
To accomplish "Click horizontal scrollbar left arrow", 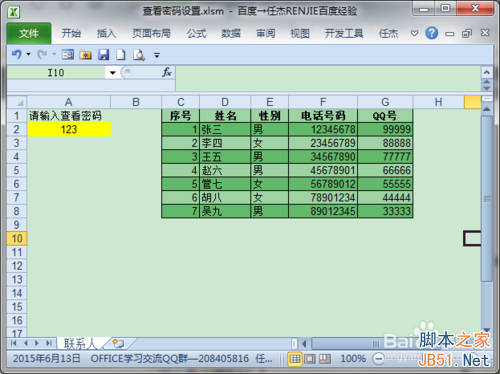I will (x=304, y=343).
